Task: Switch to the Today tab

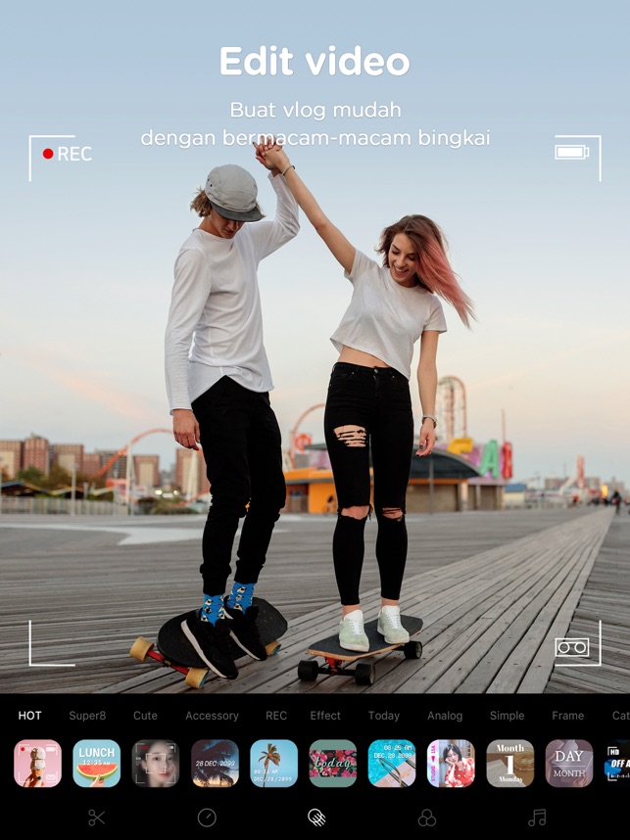Action: click(384, 716)
